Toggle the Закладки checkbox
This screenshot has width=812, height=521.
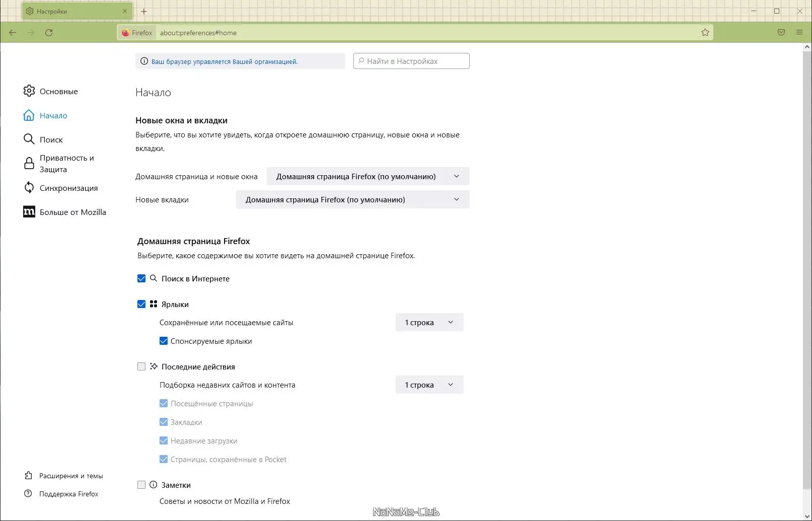pyautogui.click(x=164, y=422)
